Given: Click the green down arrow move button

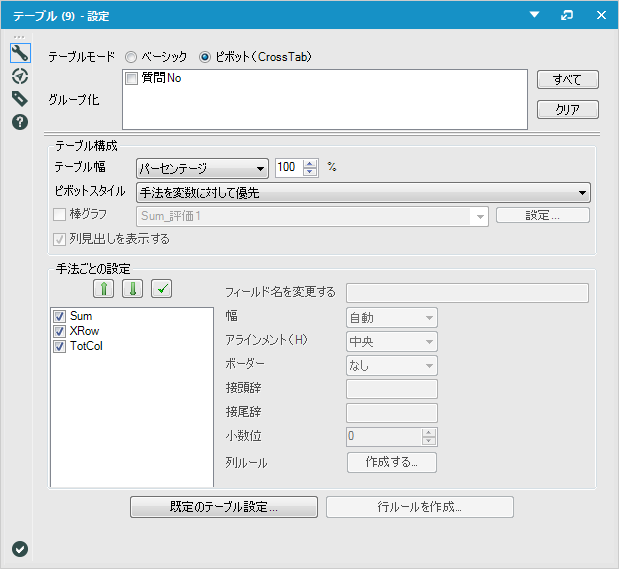Looking at the screenshot, I should (x=132, y=289).
